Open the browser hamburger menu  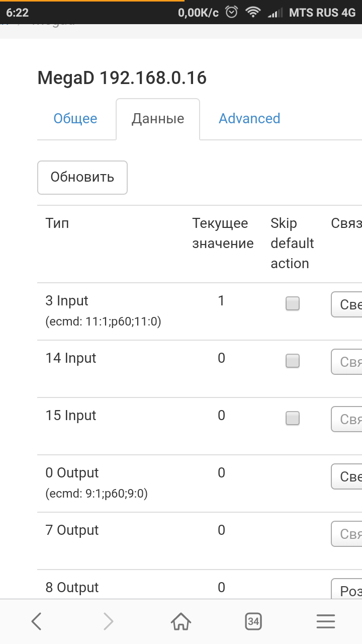[x=325, y=621]
